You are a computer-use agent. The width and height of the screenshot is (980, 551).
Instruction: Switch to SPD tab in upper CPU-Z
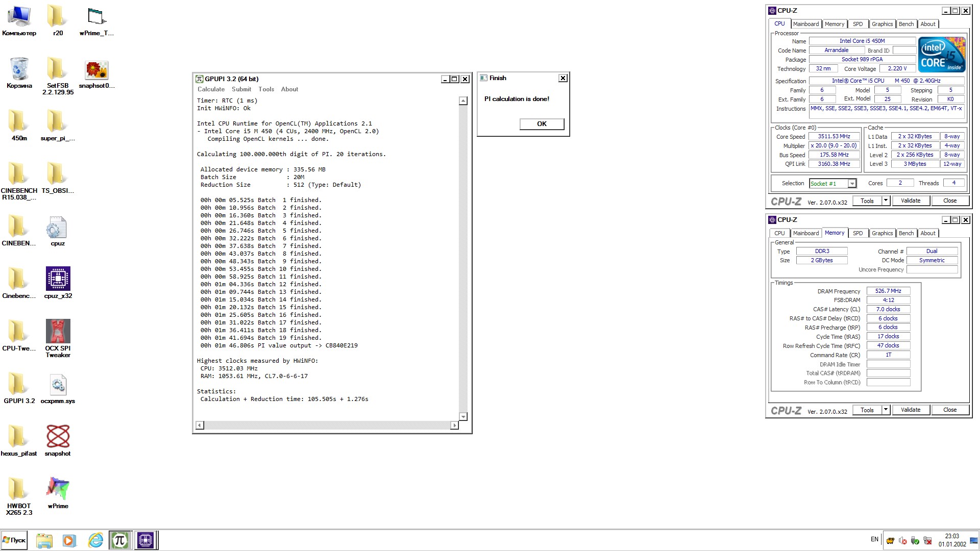point(858,24)
